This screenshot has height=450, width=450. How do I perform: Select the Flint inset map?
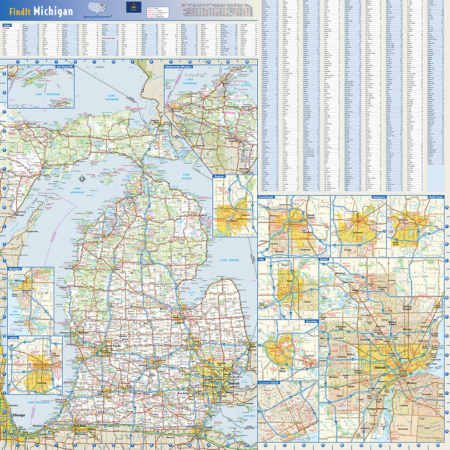click(x=288, y=288)
